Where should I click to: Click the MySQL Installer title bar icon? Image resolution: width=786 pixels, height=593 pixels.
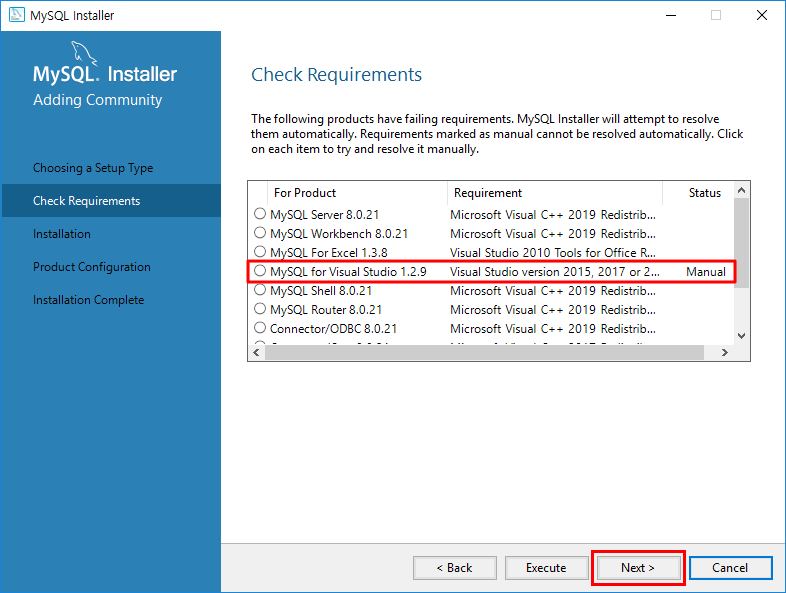[x=16, y=15]
